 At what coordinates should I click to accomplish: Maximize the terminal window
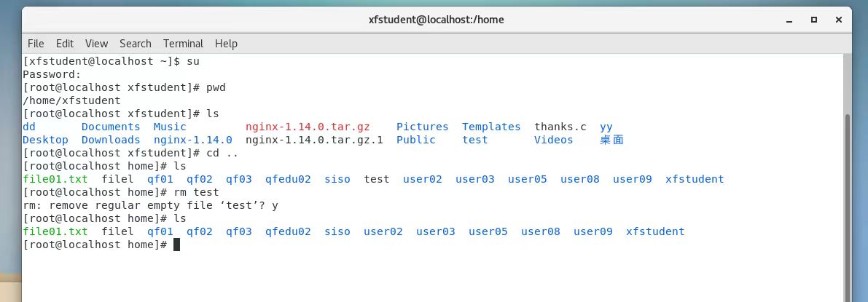pos(813,20)
